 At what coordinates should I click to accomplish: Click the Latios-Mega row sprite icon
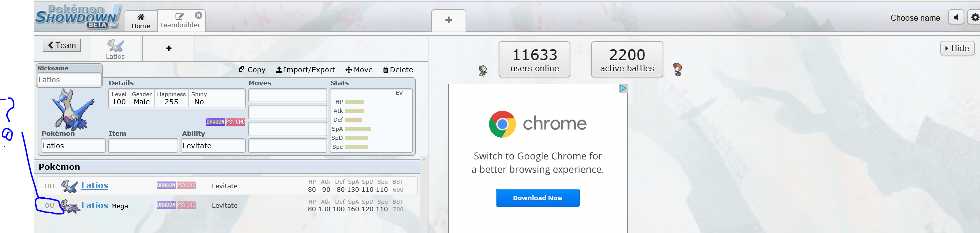[70, 206]
